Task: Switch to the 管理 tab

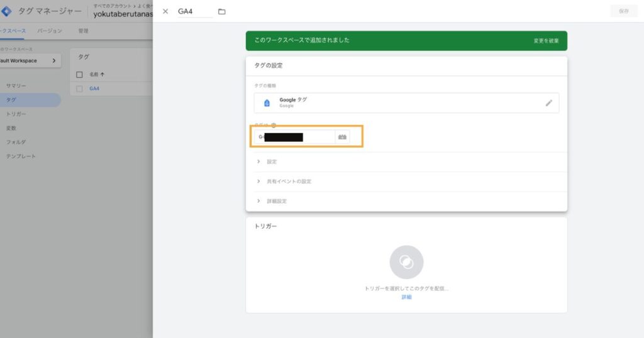Action: pyautogui.click(x=84, y=31)
